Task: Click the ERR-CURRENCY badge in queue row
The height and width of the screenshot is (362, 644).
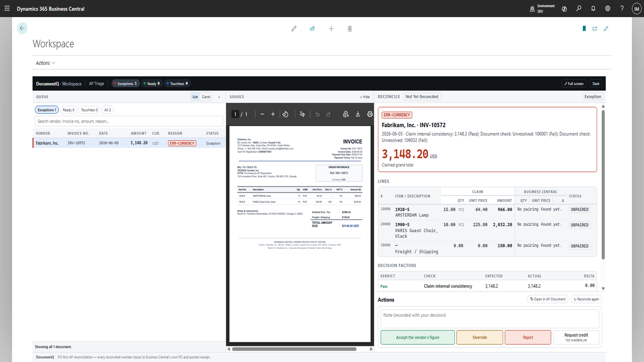Action: click(182, 143)
